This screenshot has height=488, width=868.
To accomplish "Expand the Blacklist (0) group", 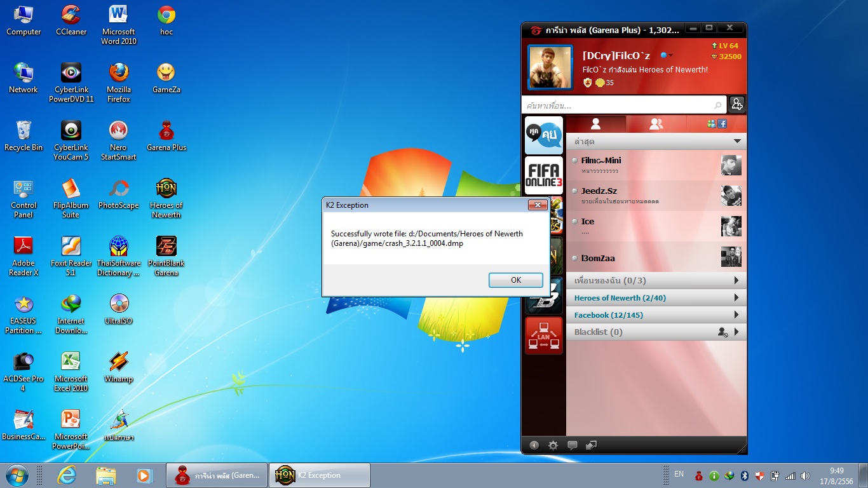I will point(736,332).
